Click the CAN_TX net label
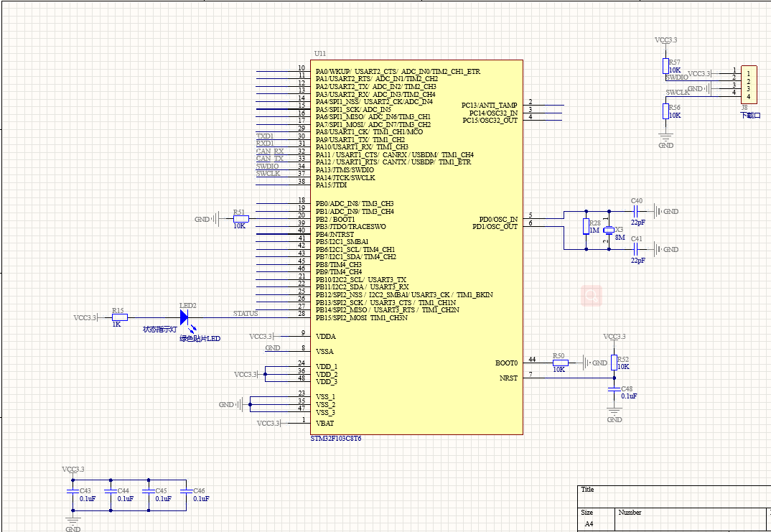This screenshot has height=532, width=771. pos(270,159)
